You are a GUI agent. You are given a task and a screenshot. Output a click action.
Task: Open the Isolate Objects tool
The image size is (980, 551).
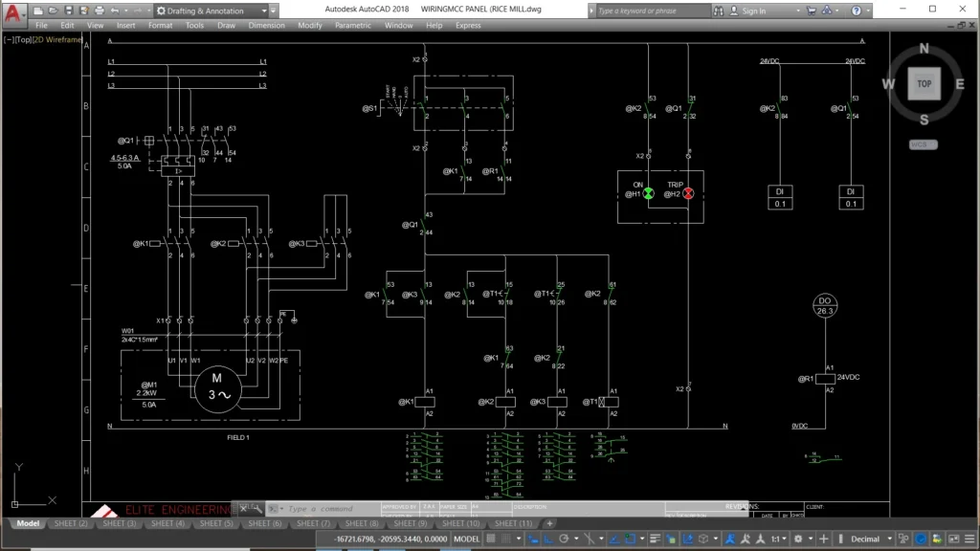[x=903, y=539]
